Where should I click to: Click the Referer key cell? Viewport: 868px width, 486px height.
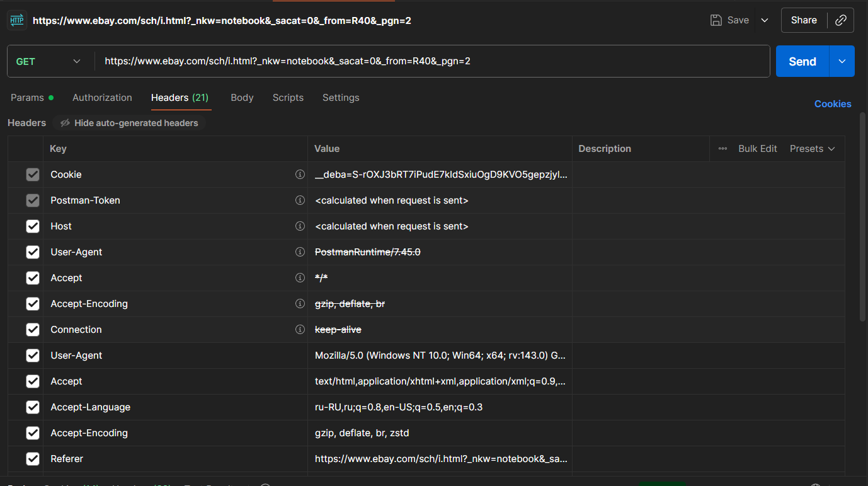tap(176, 459)
